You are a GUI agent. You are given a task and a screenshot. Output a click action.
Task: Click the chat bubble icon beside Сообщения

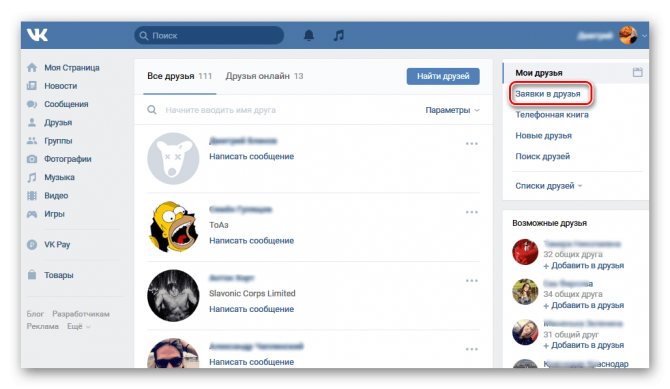pyautogui.click(x=32, y=104)
